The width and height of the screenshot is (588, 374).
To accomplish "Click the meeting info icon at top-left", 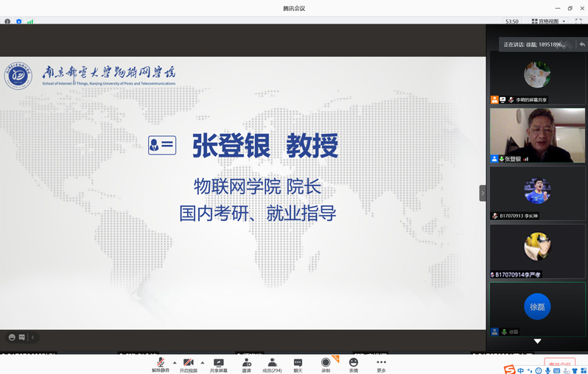I will 7,21.
